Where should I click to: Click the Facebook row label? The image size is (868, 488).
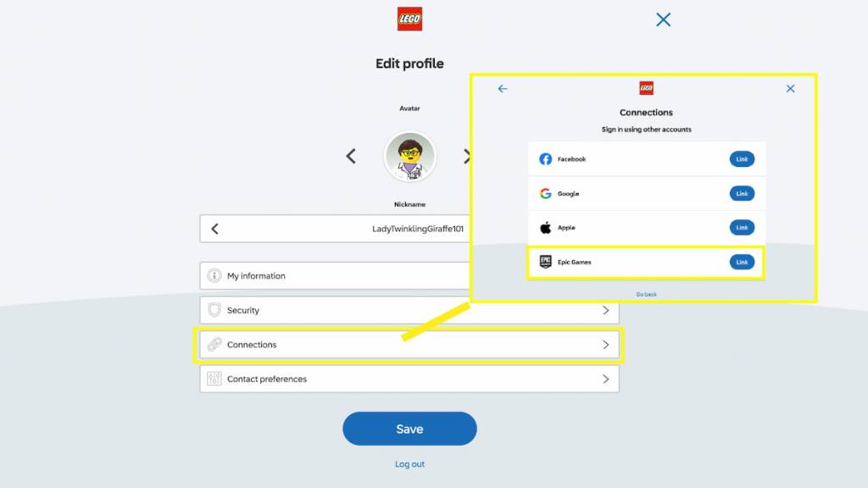(571, 159)
